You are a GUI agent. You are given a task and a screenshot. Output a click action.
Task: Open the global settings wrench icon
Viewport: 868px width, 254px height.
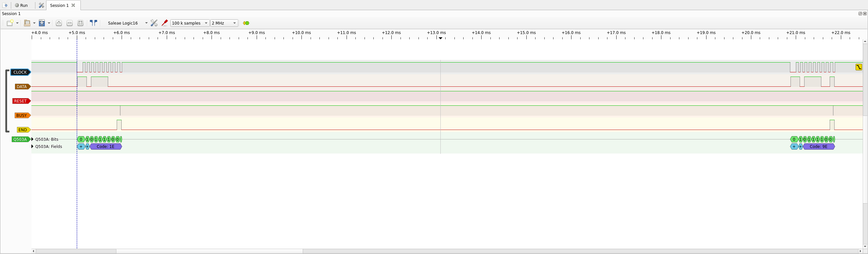pos(42,5)
